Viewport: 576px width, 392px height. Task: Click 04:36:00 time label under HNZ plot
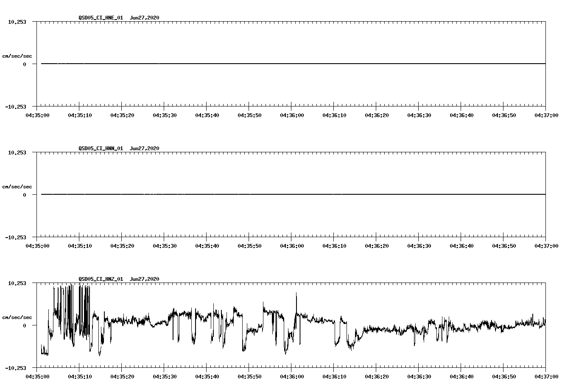click(x=292, y=376)
